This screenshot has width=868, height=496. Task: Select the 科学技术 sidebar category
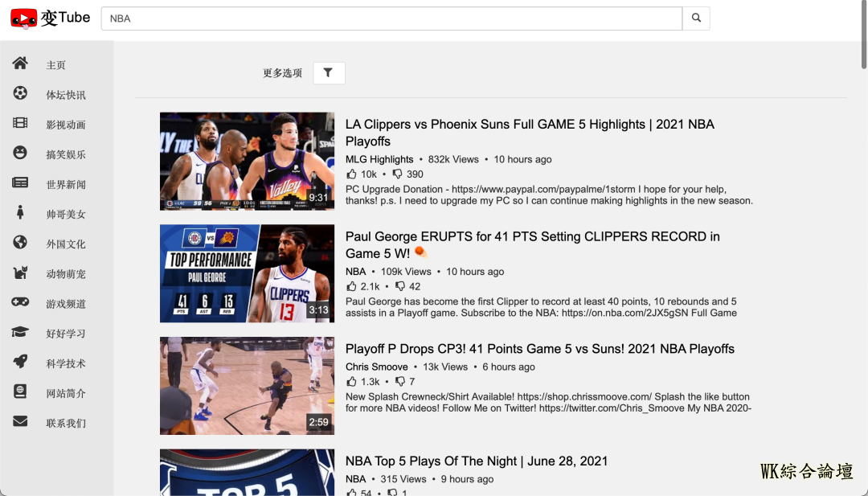point(66,364)
